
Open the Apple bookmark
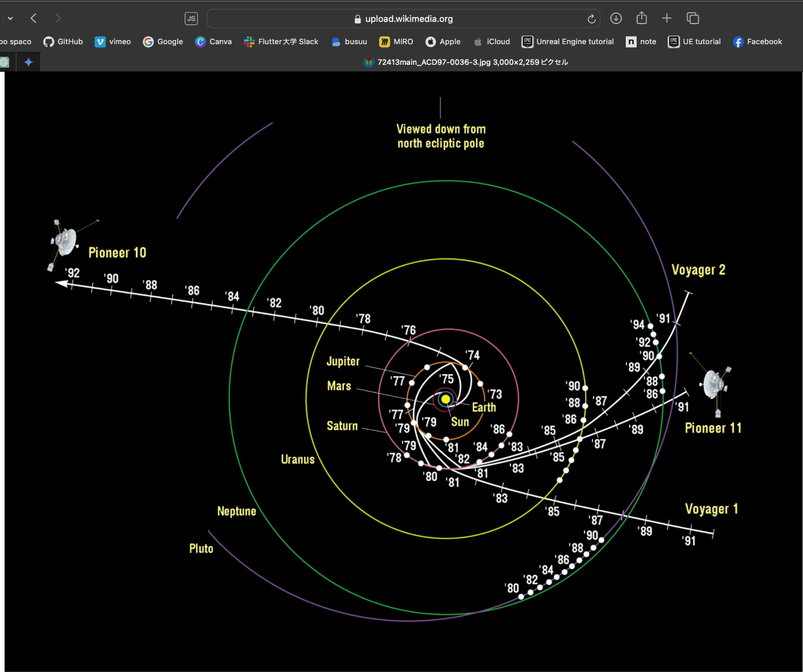[x=443, y=41]
